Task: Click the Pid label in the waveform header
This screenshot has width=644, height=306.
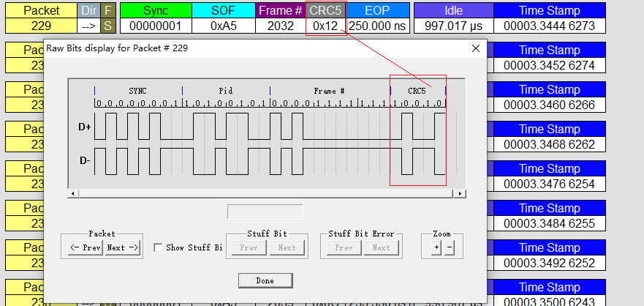Action: (x=225, y=91)
